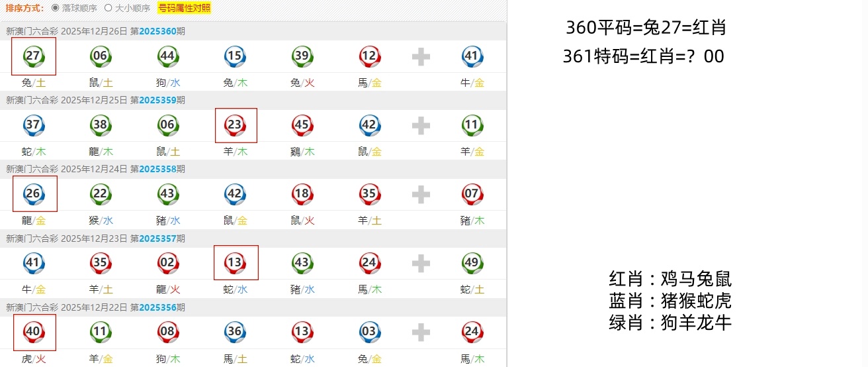868x367 pixels.
Task: Click the red ball numbered 02
Action: click(168, 263)
